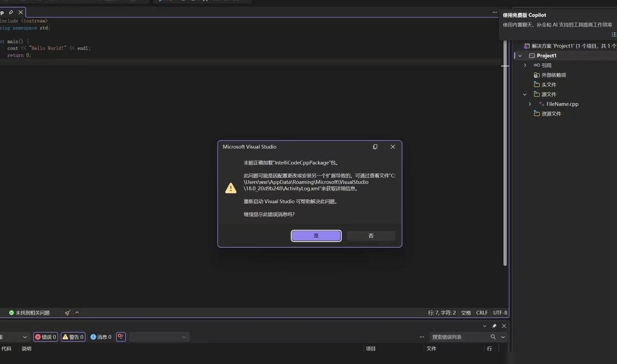Click the 空格 indentation indicator
Screen dimensions: 617x364
tap(466, 313)
